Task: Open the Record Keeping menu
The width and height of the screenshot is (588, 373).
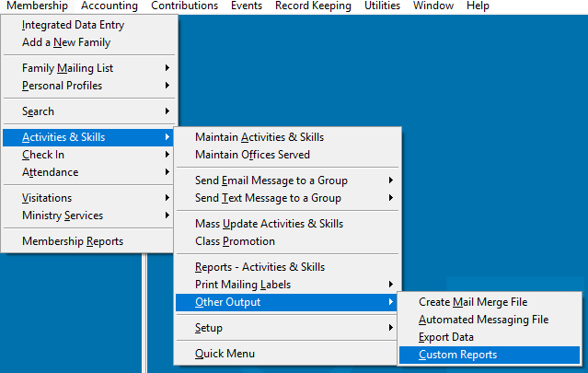Action: [x=313, y=6]
